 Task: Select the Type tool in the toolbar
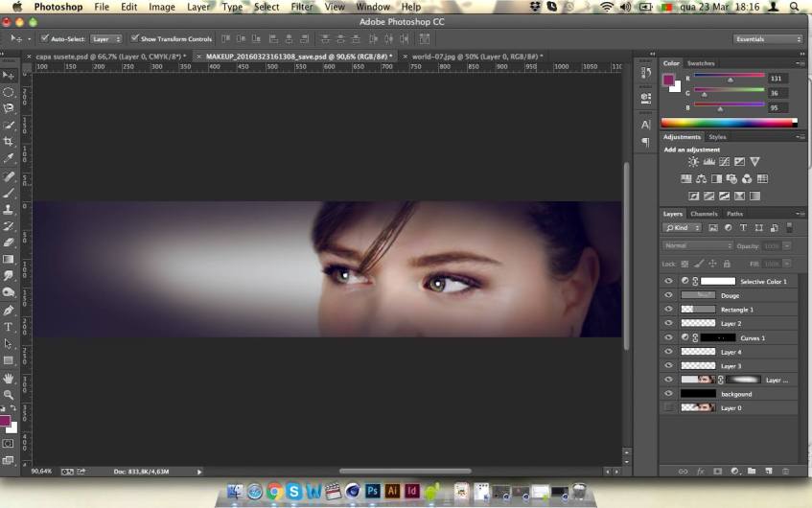(9, 327)
